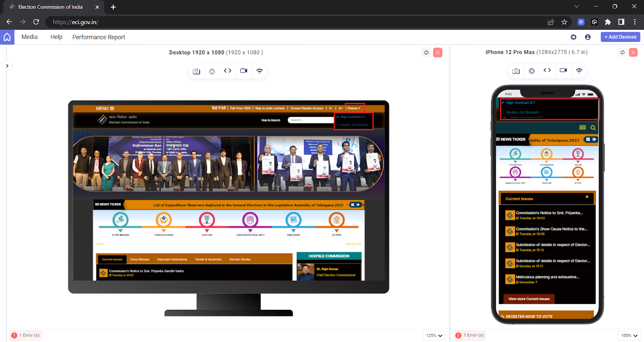The height and width of the screenshot is (342, 644).
Task: Click the Election icon in desktop preview
Action: 207,220
